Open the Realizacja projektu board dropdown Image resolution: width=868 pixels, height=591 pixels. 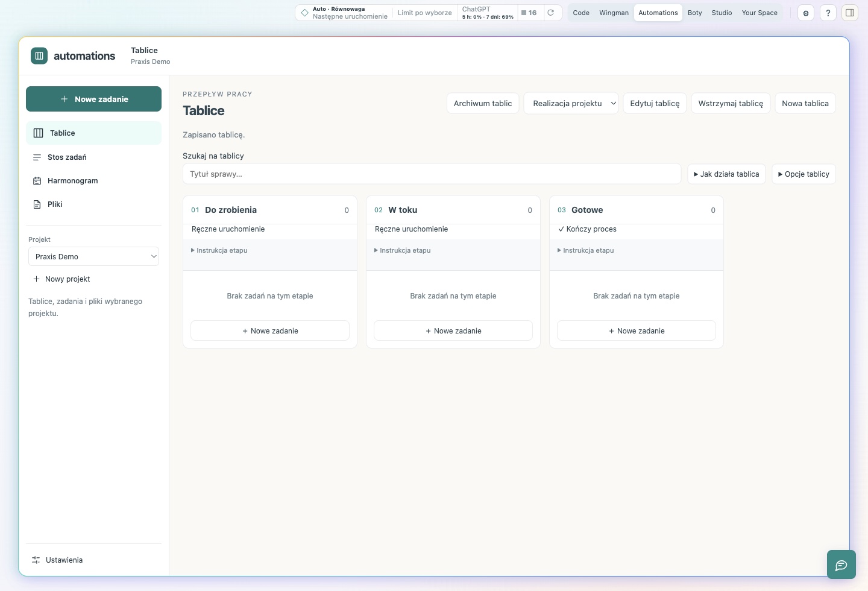pyautogui.click(x=571, y=103)
